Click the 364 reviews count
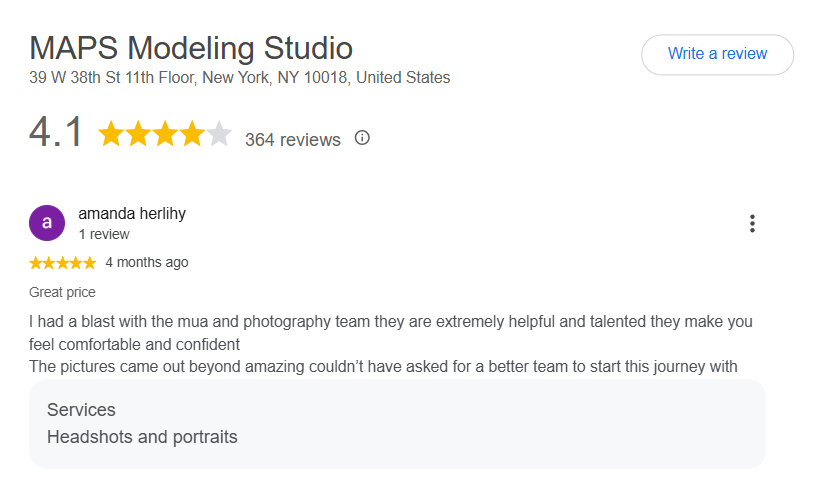Image resolution: width=824 pixels, height=490 pixels. [x=293, y=140]
